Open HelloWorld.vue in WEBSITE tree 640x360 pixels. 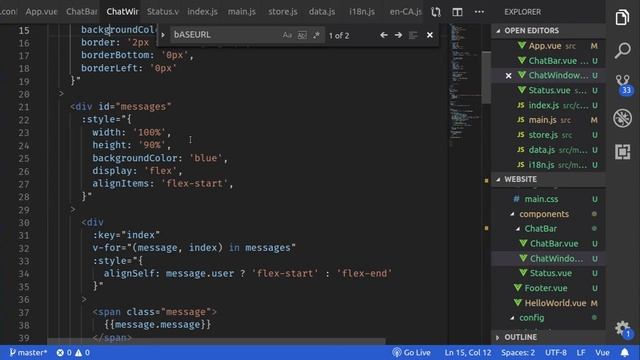(548, 303)
